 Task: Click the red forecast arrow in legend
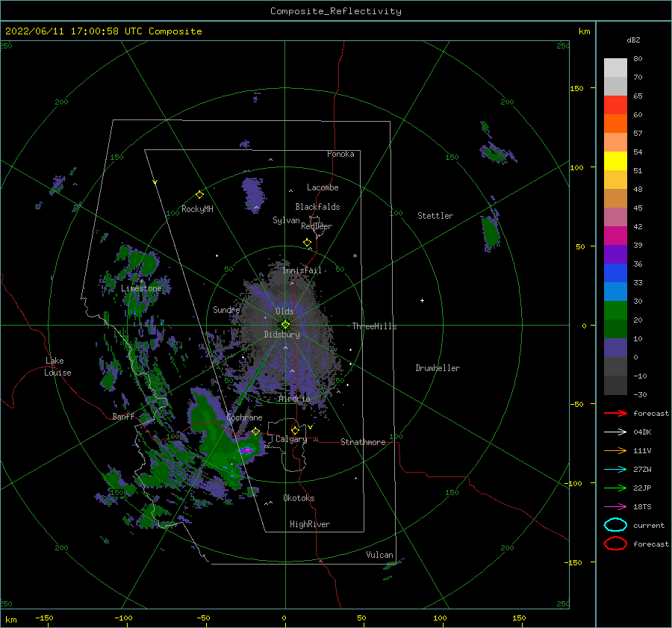615,413
